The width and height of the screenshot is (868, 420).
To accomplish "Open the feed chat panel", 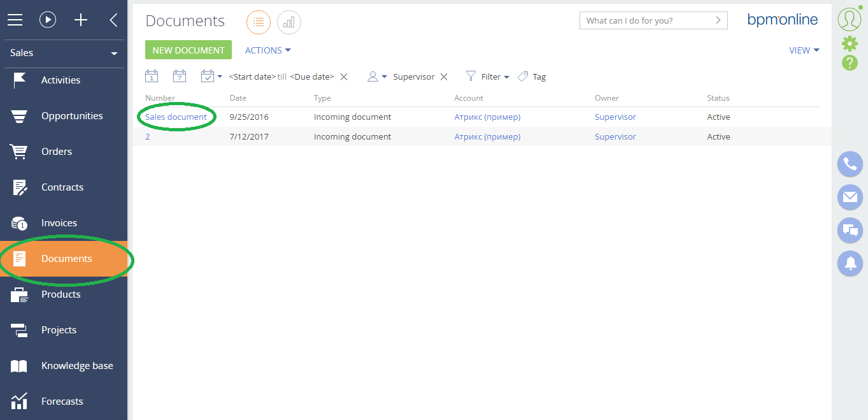I will point(850,230).
